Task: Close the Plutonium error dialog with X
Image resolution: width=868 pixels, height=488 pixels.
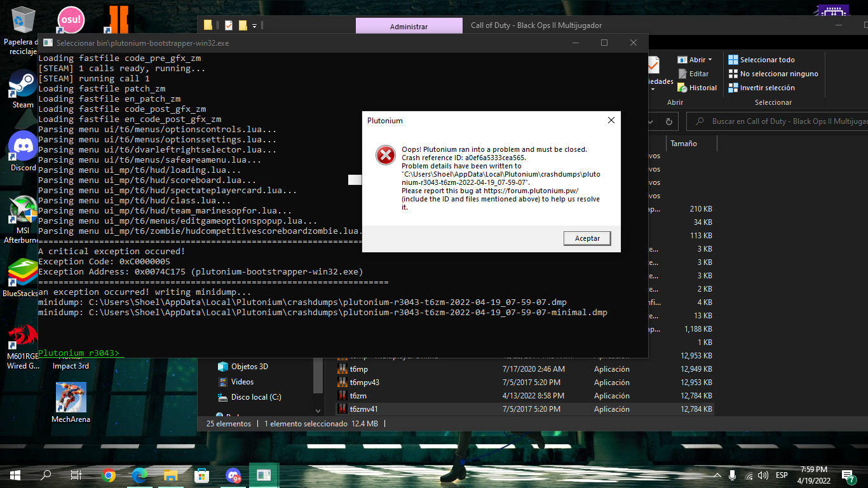Action: tap(611, 120)
